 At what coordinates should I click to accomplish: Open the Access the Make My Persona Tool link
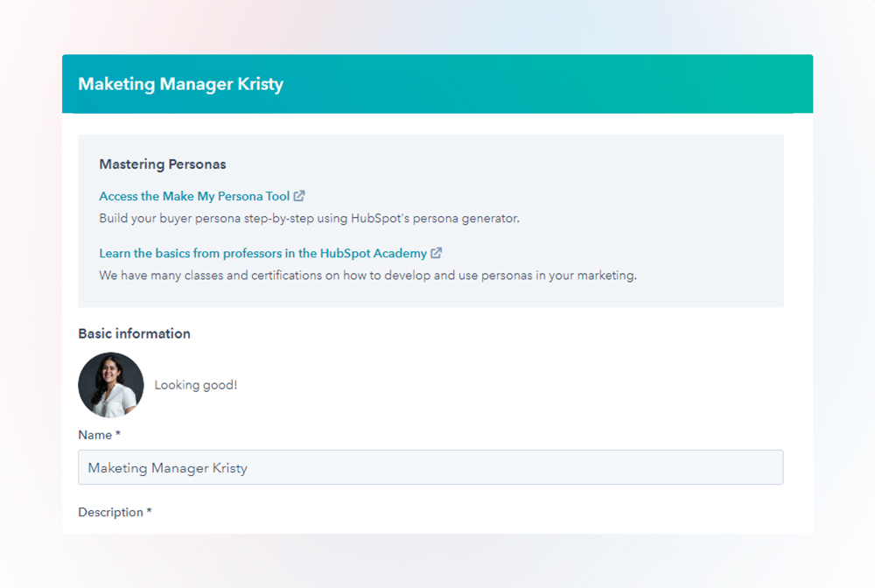pyautogui.click(x=194, y=196)
